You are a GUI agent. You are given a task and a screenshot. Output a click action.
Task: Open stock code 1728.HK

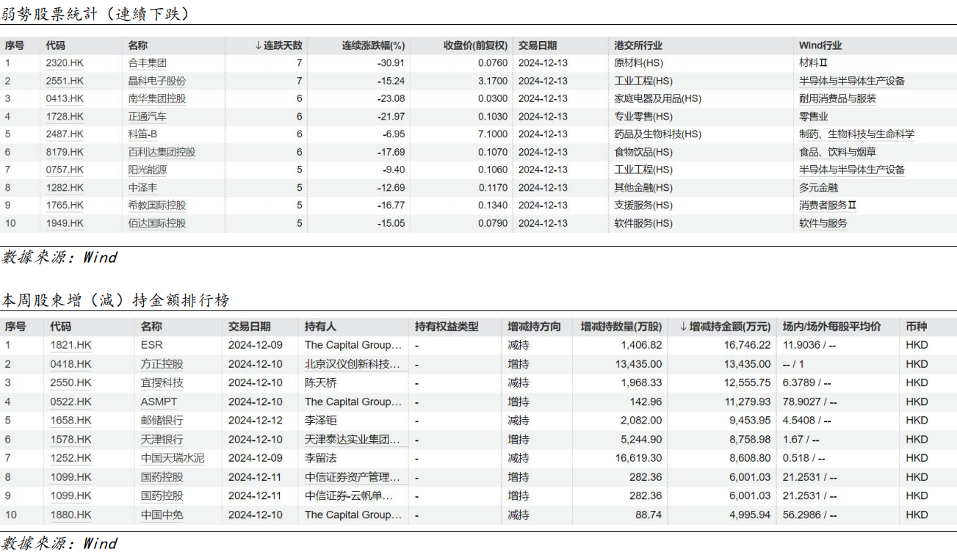click(x=65, y=117)
